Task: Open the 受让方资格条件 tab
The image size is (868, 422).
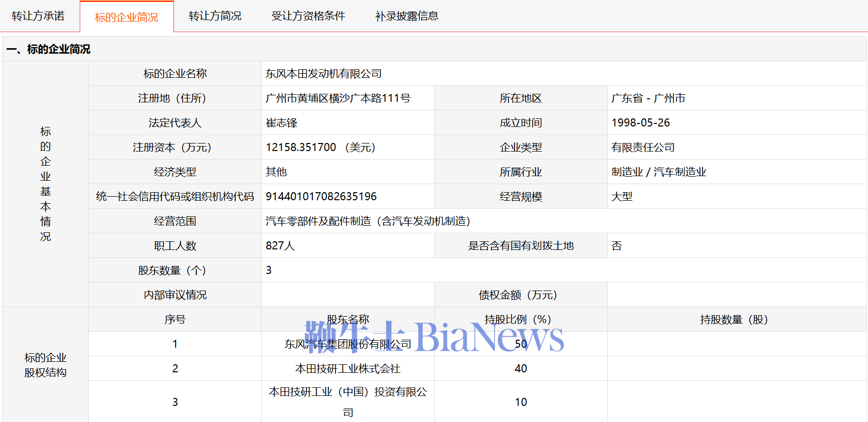Action: point(308,16)
